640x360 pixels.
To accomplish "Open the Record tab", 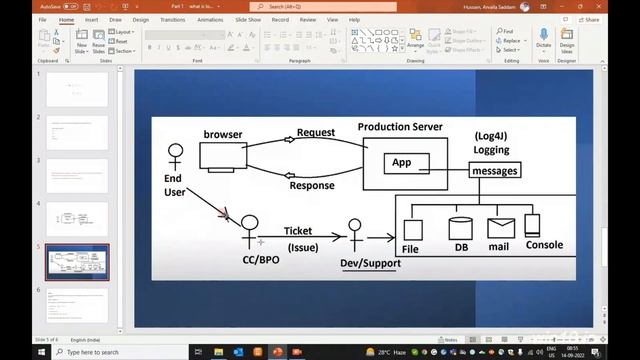I will click(x=280, y=20).
